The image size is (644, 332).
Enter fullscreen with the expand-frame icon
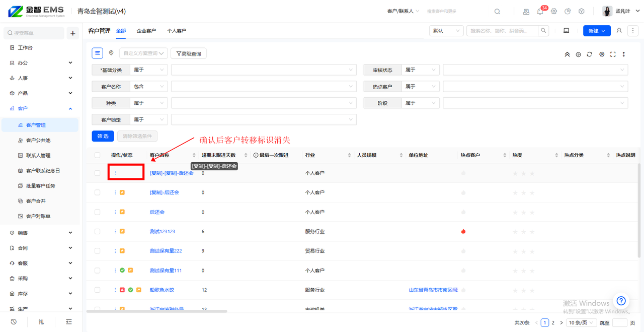(613, 54)
